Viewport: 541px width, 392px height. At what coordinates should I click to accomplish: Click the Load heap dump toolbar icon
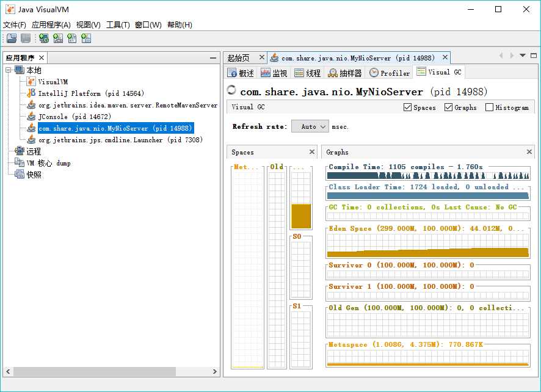point(12,38)
